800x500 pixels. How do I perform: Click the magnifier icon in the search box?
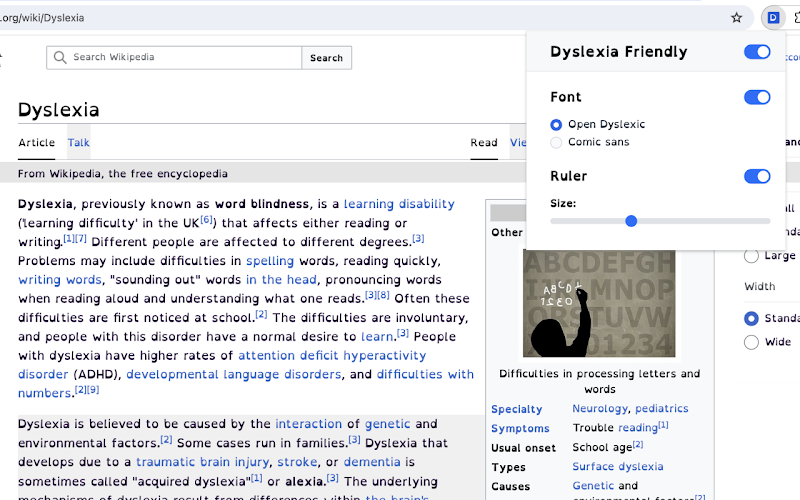60,57
